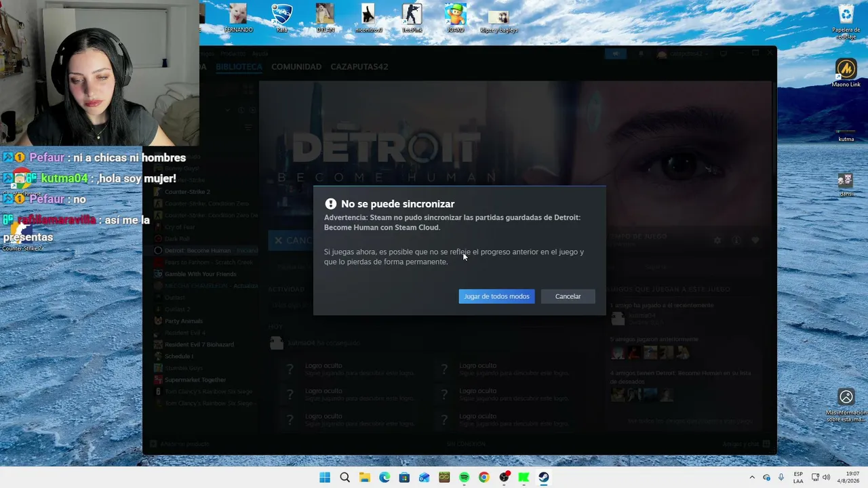This screenshot has height=488, width=868.
Task: Click the game settings gear icon in Steam
Action: 717,240
